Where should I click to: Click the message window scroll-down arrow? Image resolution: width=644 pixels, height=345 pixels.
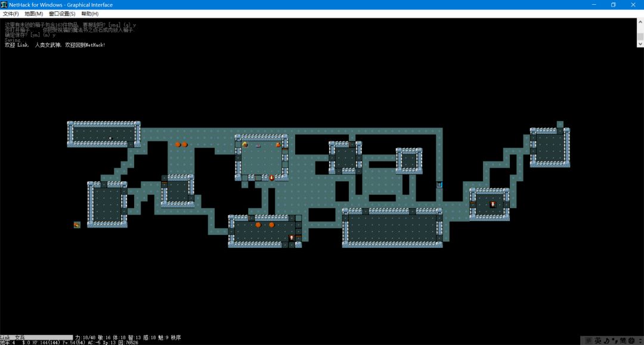coord(640,43)
